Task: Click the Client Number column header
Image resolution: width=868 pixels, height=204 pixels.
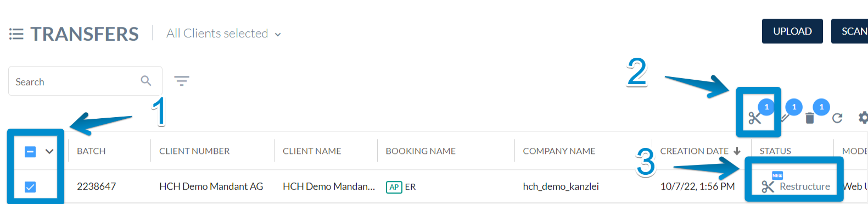Action: pyautogui.click(x=194, y=151)
